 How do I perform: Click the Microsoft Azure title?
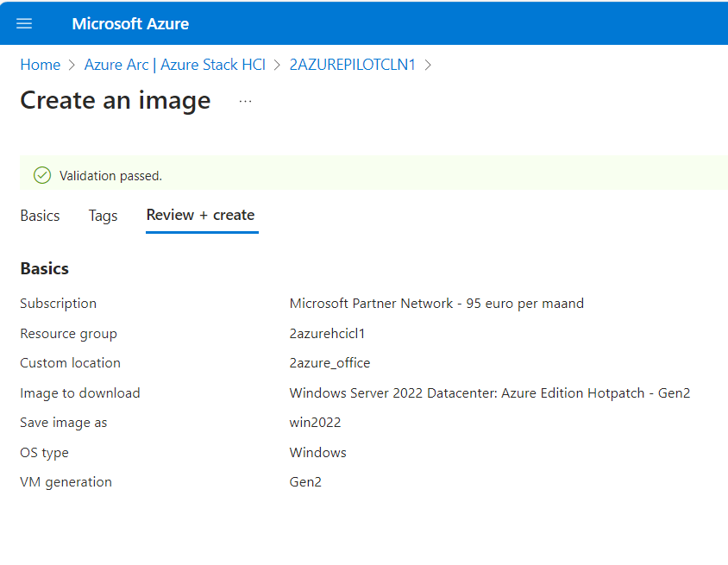pos(130,23)
